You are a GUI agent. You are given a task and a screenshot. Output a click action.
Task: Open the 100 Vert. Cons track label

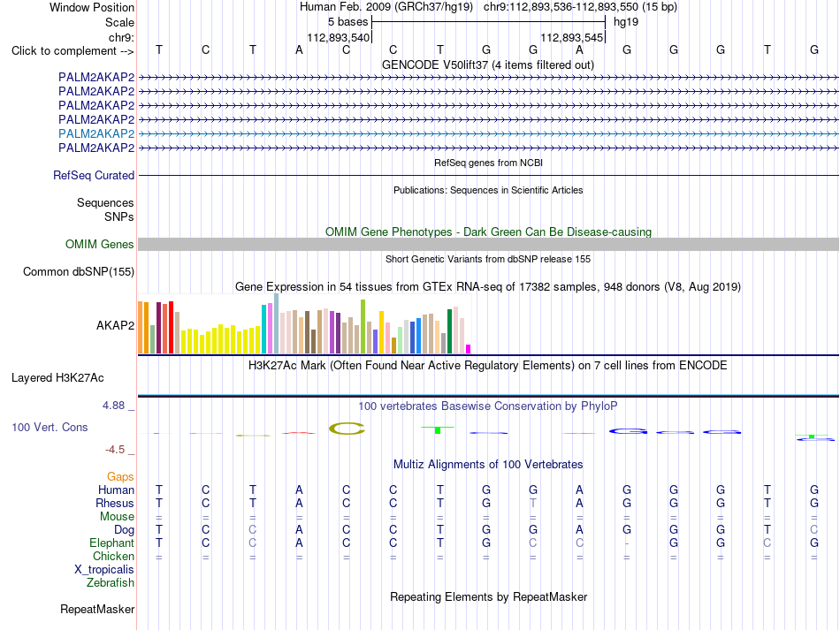[x=50, y=427]
